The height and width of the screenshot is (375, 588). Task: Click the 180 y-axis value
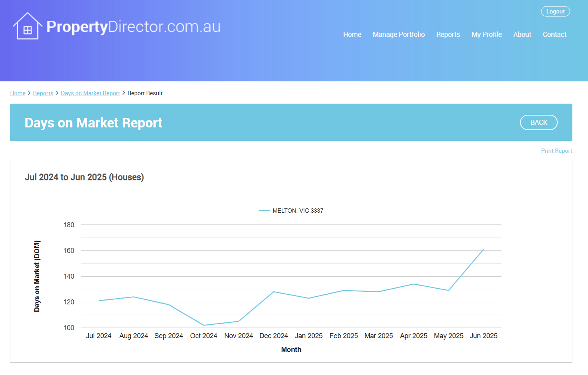[69, 225]
